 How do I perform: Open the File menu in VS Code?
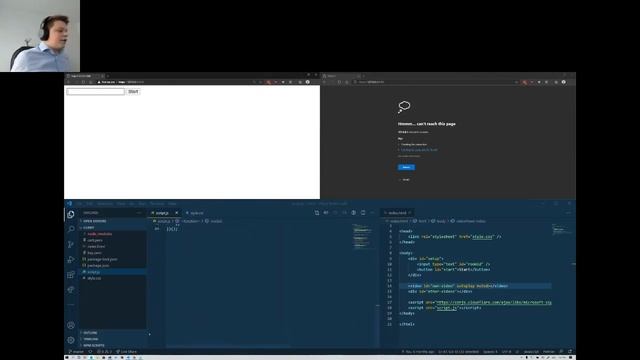click(x=79, y=203)
